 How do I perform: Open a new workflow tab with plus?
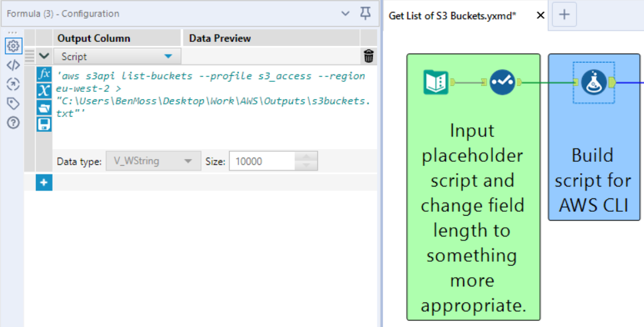pyautogui.click(x=564, y=15)
